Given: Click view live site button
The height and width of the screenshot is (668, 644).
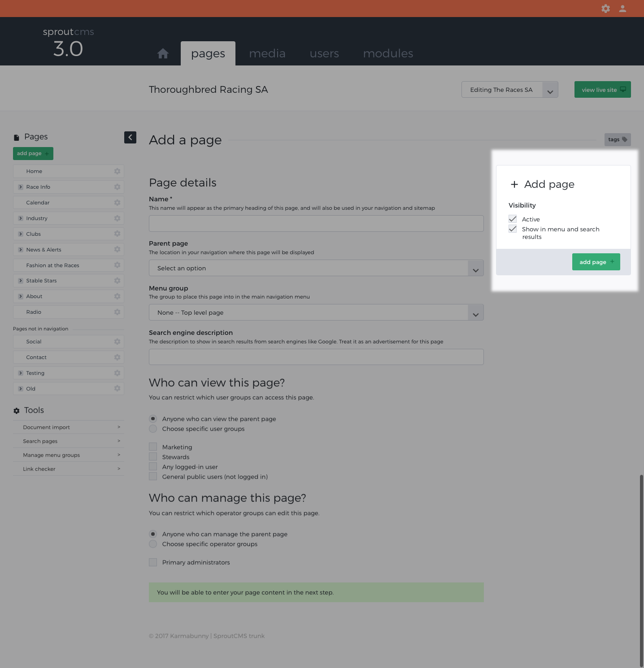Looking at the screenshot, I should [603, 90].
